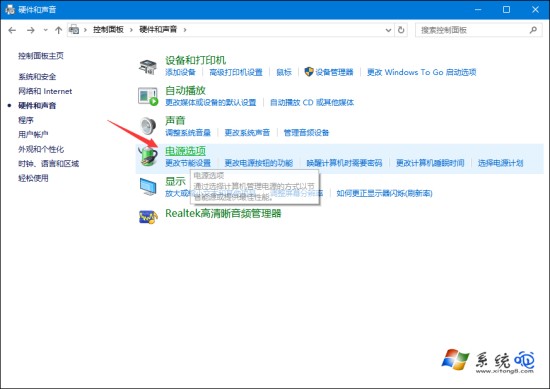Open 系统和安全 in the sidebar
This screenshot has height=389, width=550.
(37, 76)
